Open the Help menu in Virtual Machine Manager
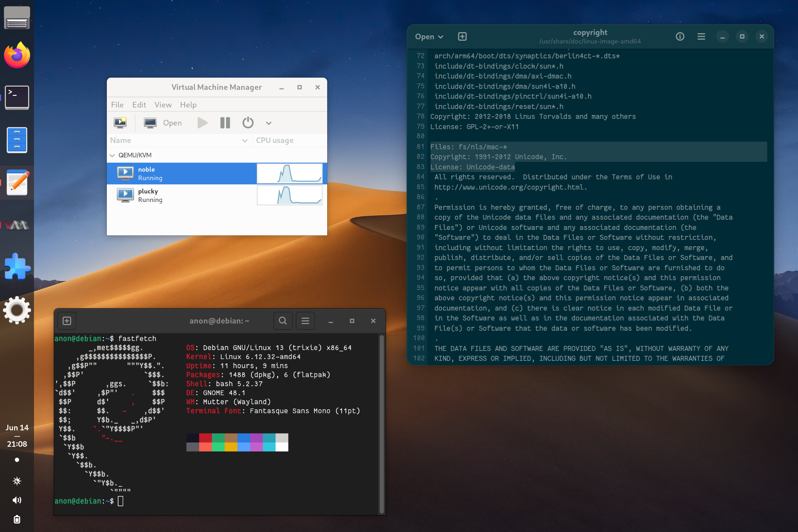The height and width of the screenshot is (532, 798). coord(188,105)
